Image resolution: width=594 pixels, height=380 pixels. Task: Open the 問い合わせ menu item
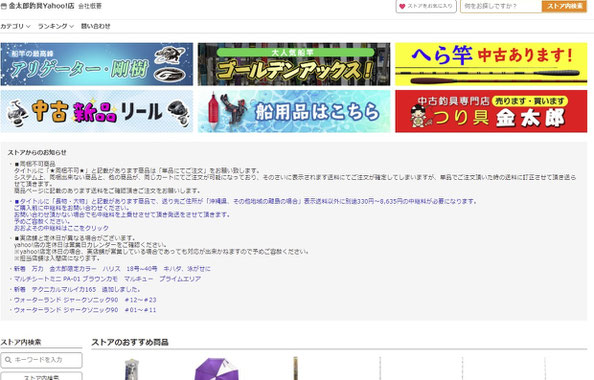pos(95,26)
